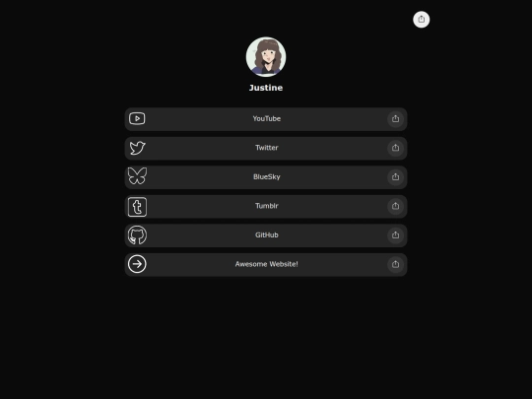The image size is (532, 399).
Task: Visit the Awesome Website! link
Action: 266,265
